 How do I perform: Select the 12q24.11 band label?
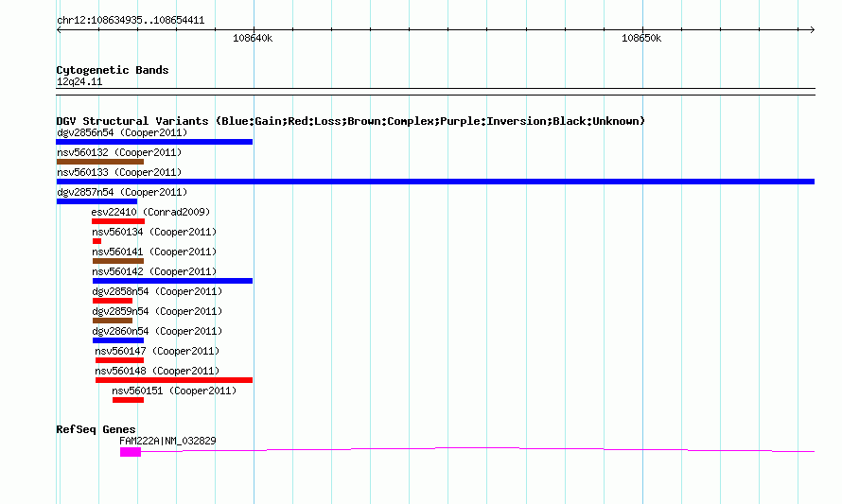[79, 81]
